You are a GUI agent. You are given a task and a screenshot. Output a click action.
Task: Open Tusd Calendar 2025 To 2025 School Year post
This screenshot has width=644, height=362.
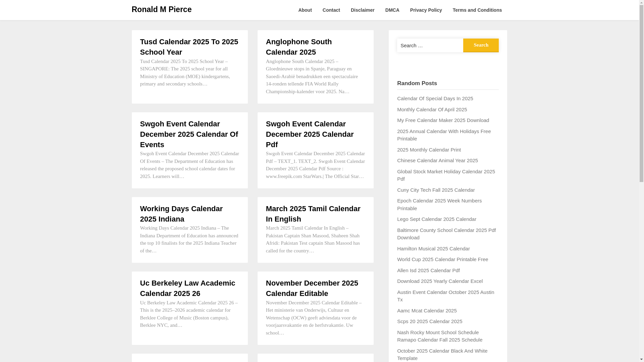pyautogui.click(x=189, y=47)
